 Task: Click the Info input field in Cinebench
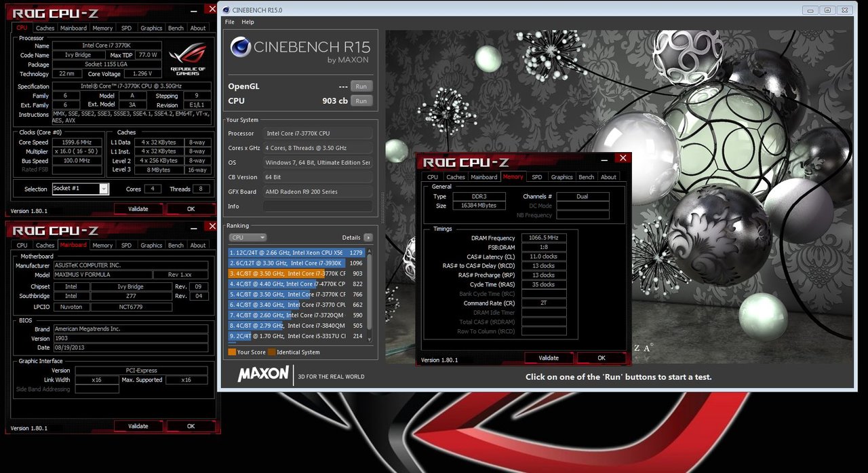pos(317,206)
